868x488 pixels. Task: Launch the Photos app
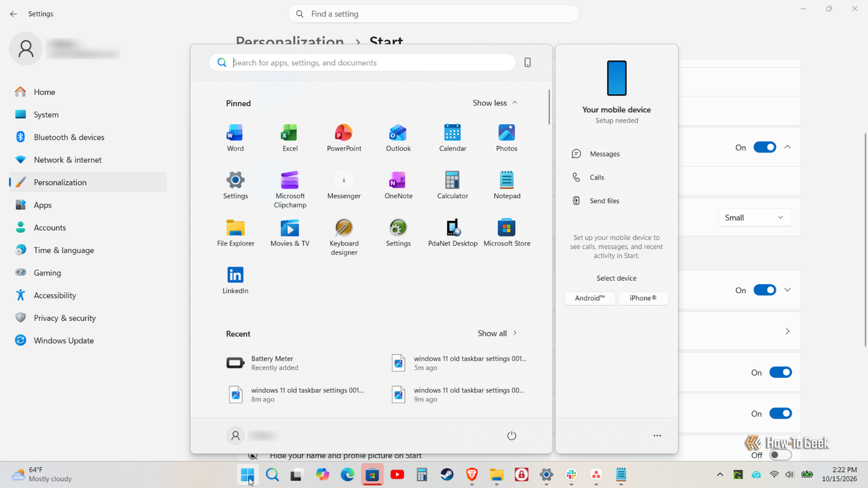[507, 138]
